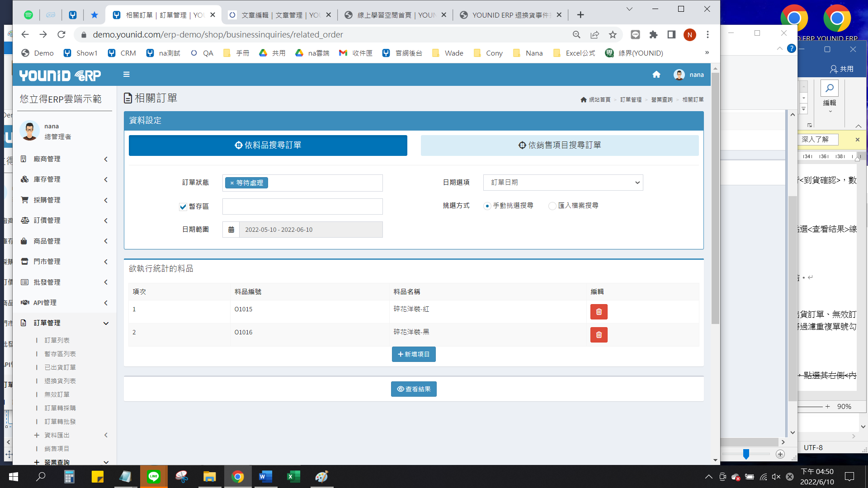
Task: Open the 日期選項 dropdown
Action: [x=563, y=183]
